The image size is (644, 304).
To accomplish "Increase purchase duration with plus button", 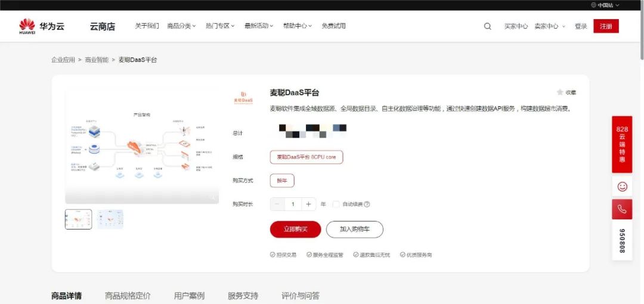I will coord(309,204).
